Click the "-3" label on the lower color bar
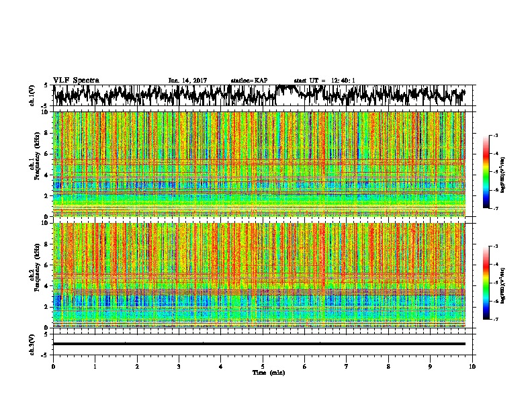 pos(495,246)
